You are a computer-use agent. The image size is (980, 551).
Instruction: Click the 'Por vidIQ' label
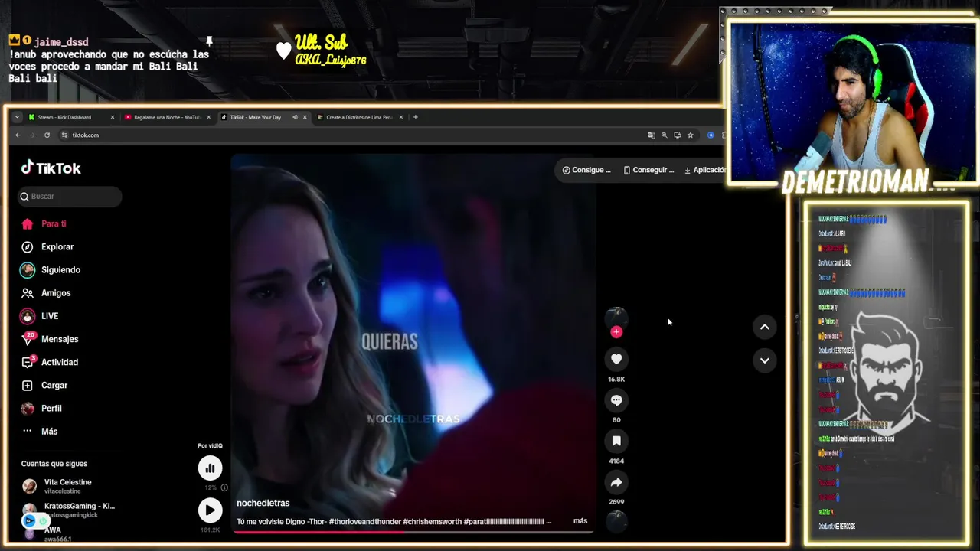[x=210, y=445]
